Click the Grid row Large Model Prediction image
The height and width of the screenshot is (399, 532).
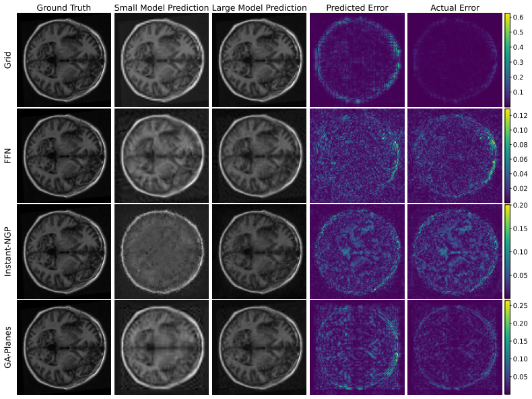[x=259, y=60]
